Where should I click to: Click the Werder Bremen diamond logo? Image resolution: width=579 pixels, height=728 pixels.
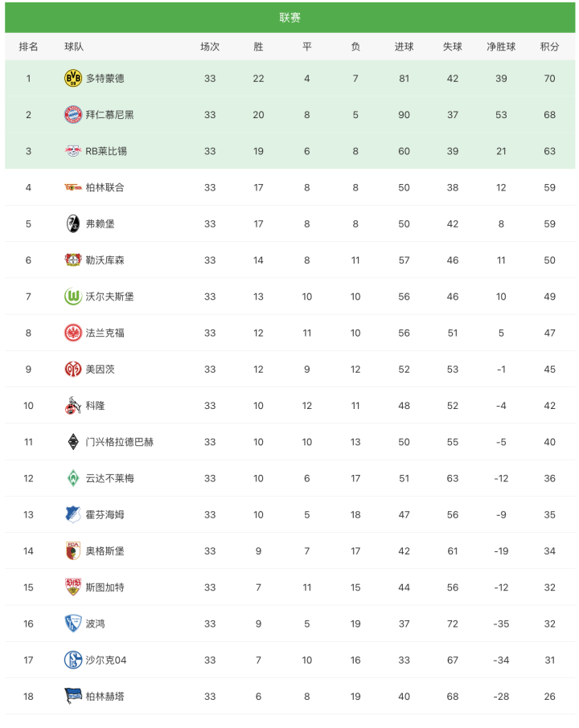[x=73, y=478]
